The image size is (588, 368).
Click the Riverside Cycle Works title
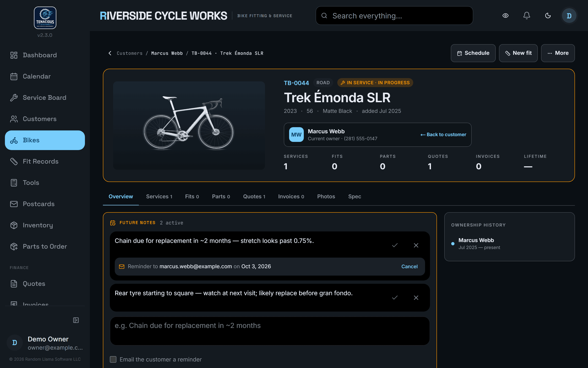(163, 16)
